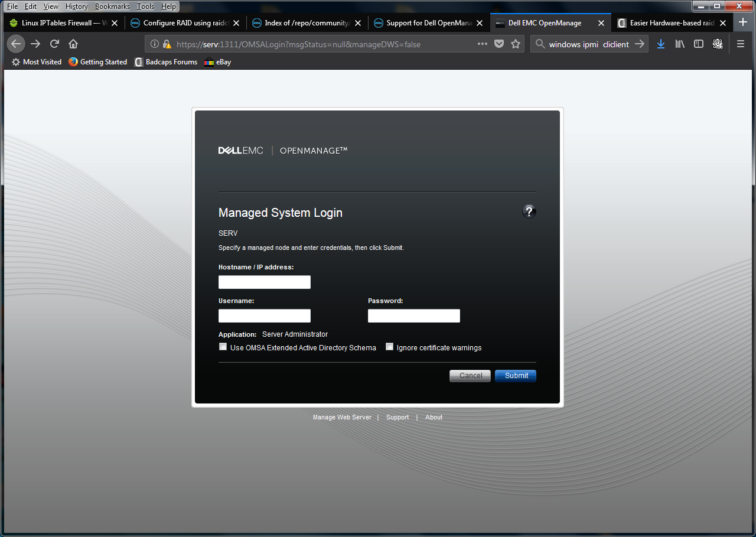Open the File menu
This screenshot has width=756, height=537.
[12, 6]
